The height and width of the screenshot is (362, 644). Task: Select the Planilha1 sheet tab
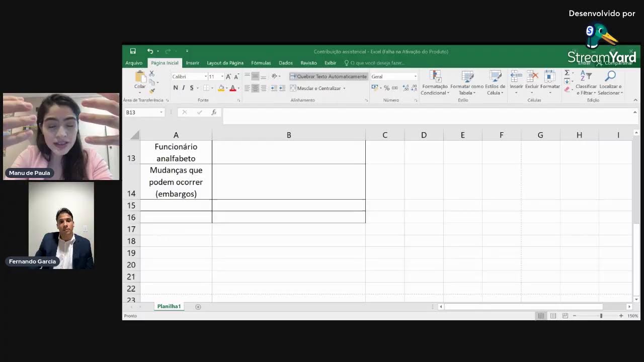169,307
